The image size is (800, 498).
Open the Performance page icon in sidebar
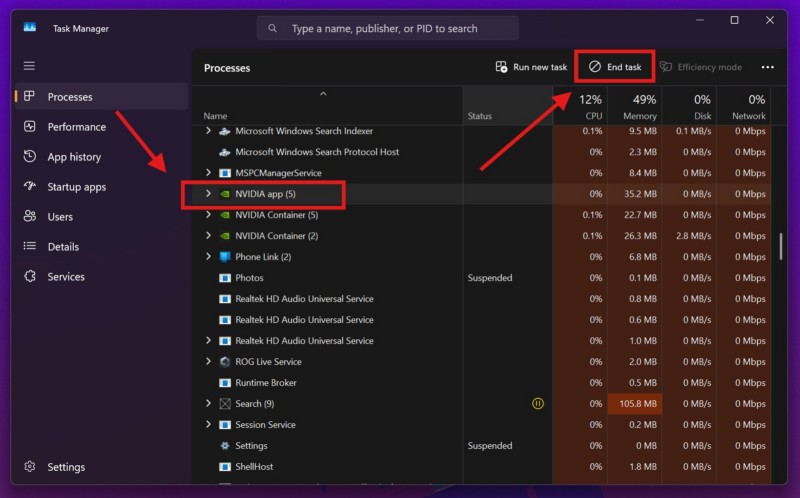pos(30,127)
